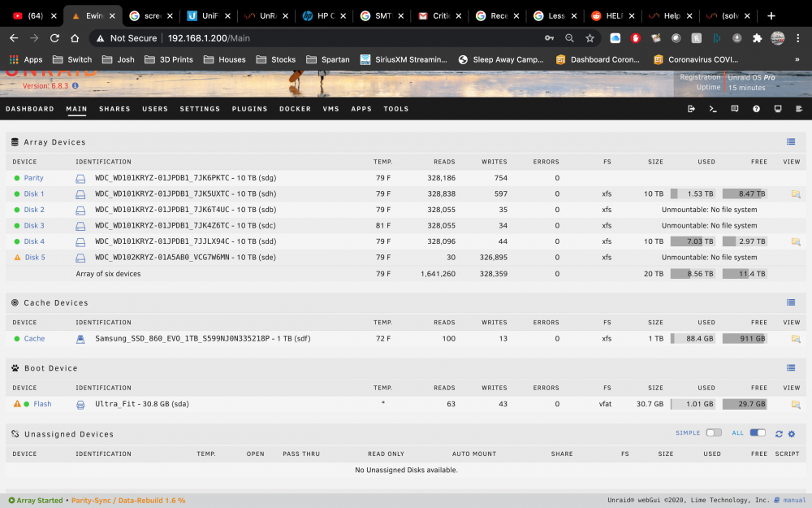812x508 pixels.
Task: Browse Disk 1 using its view folder icon
Action: pos(796,194)
